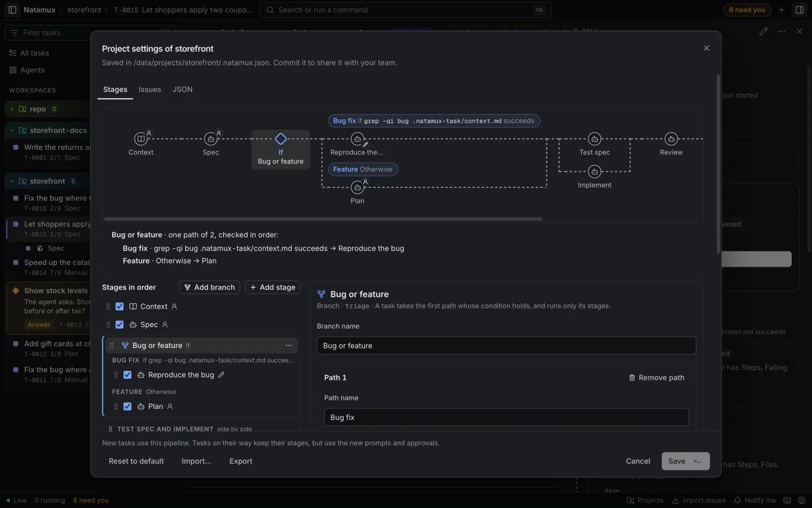Open the more menu on Bug or feature row

(289, 345)
